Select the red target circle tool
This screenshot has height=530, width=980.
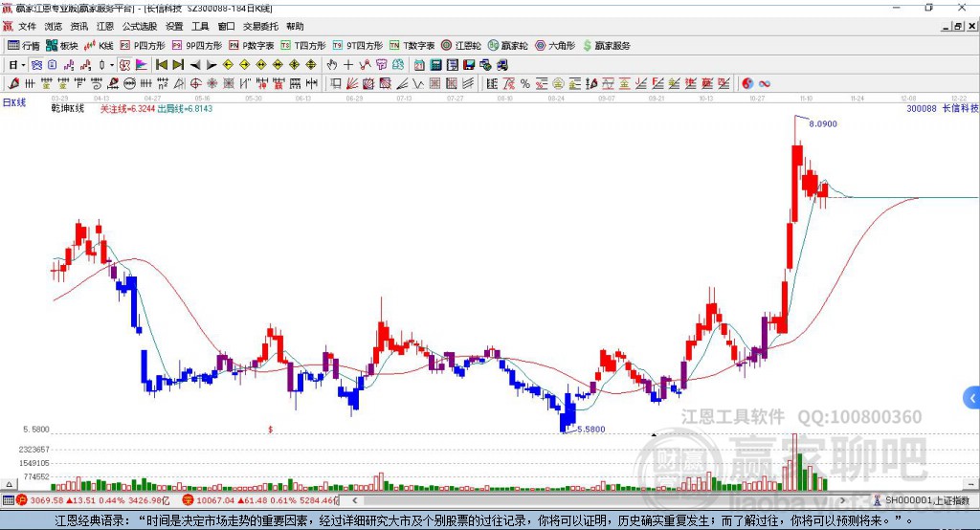pos(195,83)
